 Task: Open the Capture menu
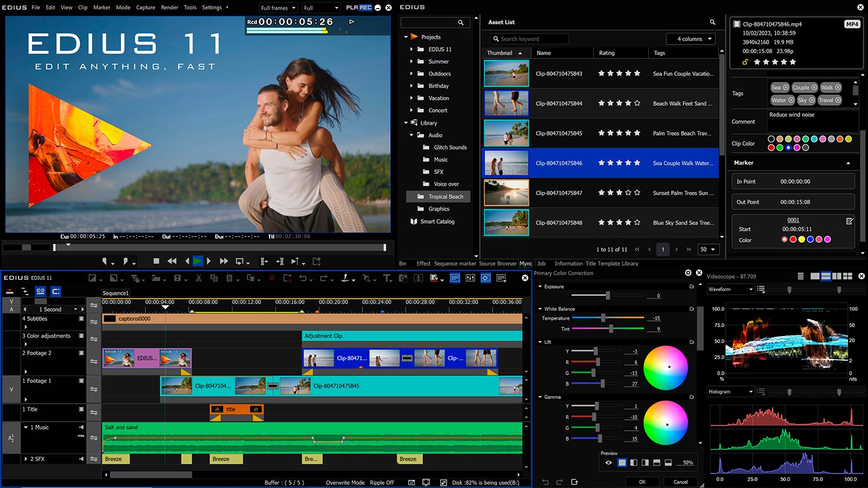click(145, 8)
